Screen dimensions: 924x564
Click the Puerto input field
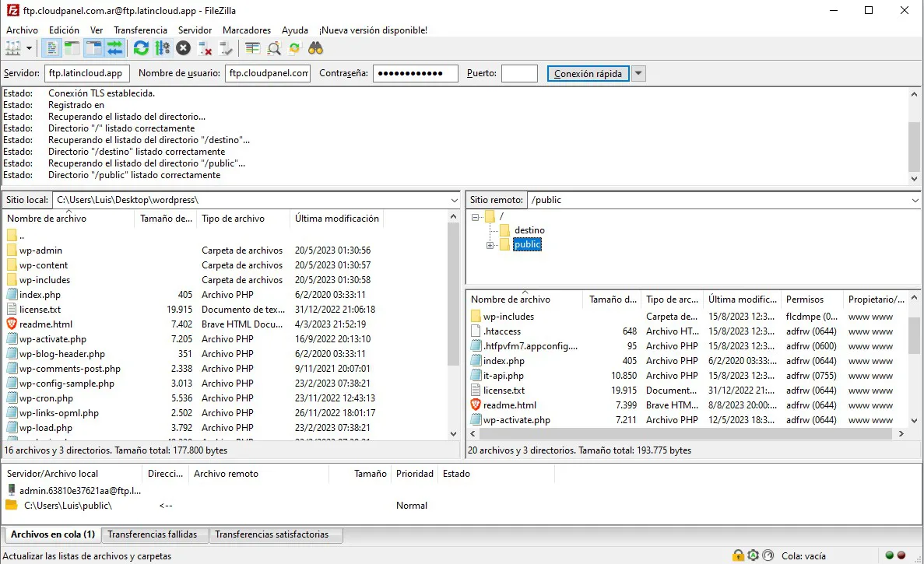click(519, 74)
